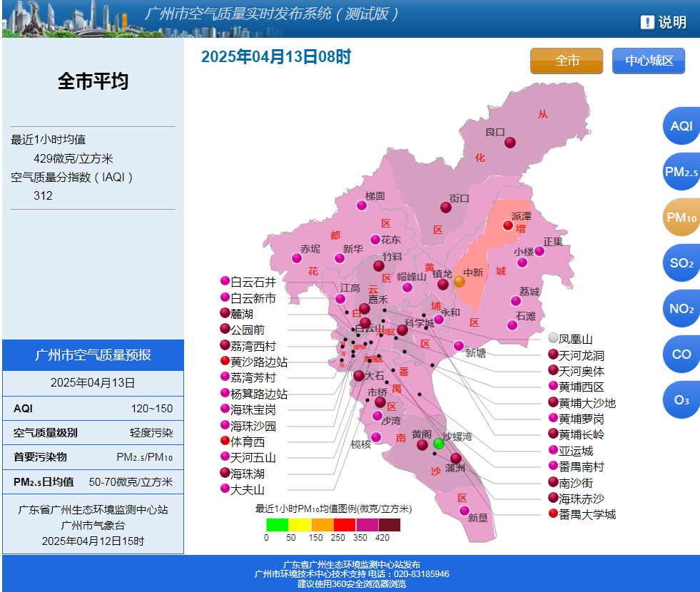Viewport: 700px width, 592px height.
Task: Click the green 沙螺湾 station dot
Action: point(439,444)
